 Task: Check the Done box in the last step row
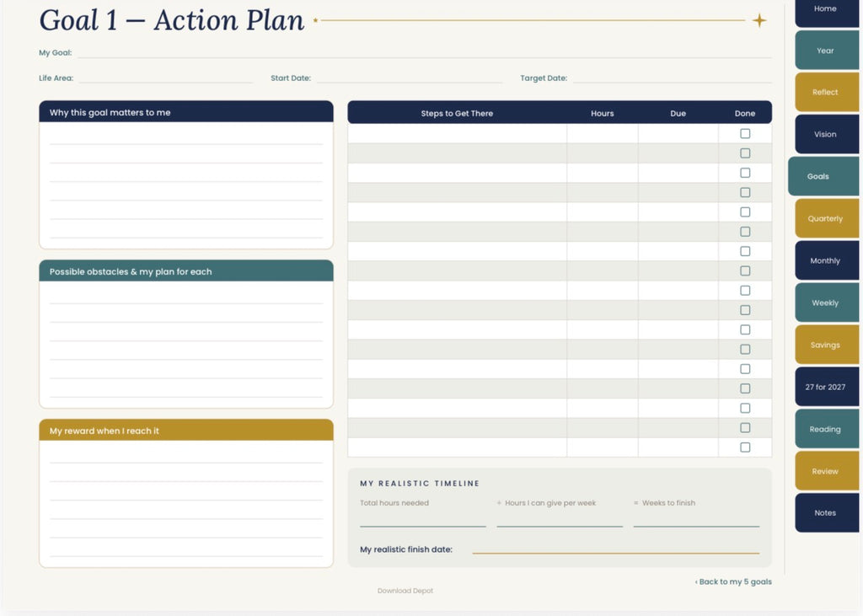(745, 447)
